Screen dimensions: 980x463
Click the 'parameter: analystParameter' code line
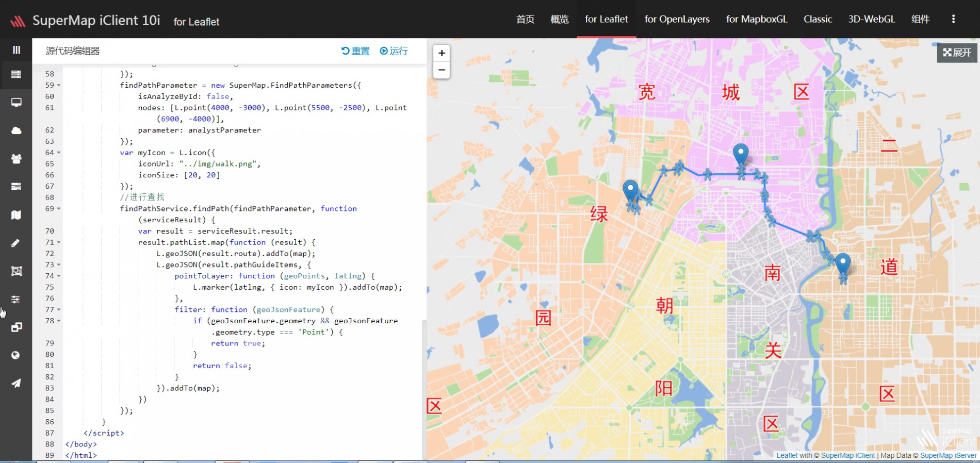(199, 130)
